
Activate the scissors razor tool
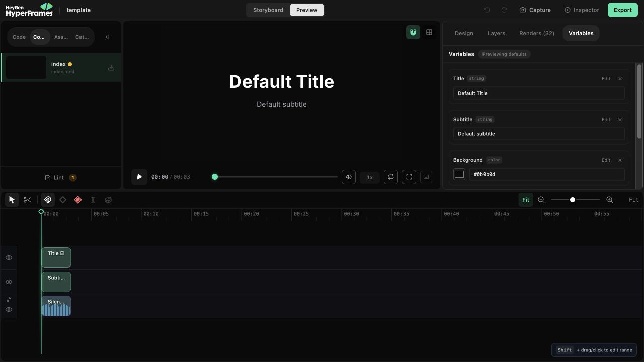(x=27, y=200)
